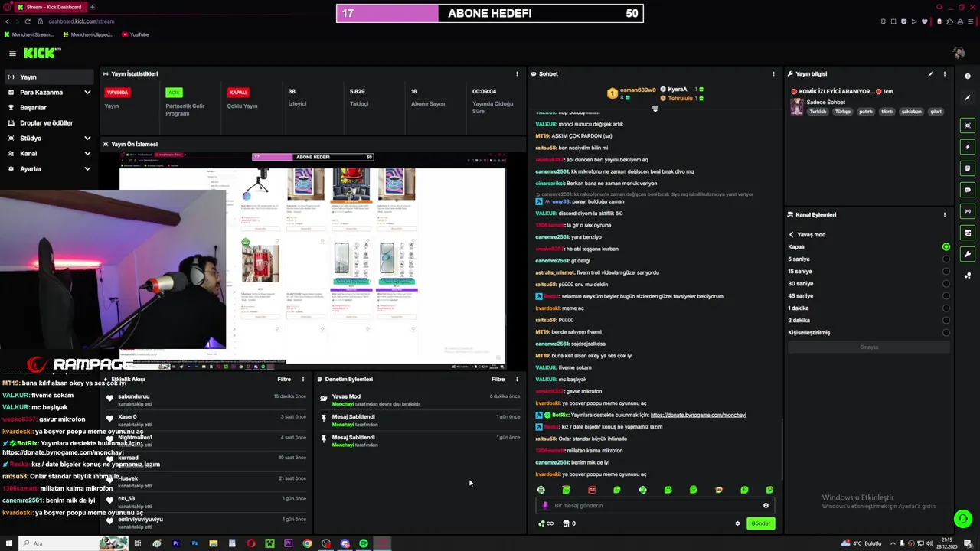This screenshot has height=551, width=980.
Task: Select 45 saniye slow mode option
Action: click(868, 296)
